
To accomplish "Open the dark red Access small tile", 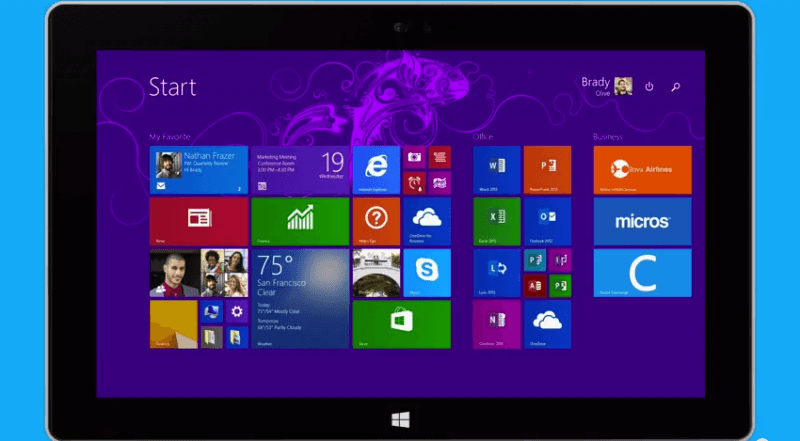I will (x=535, y=286).
